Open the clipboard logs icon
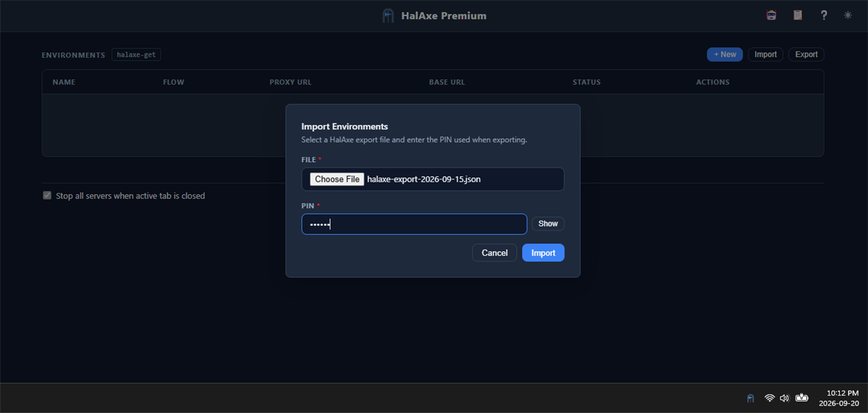Image resolution: width=868 pixels, height=413 pixels. 798,16
